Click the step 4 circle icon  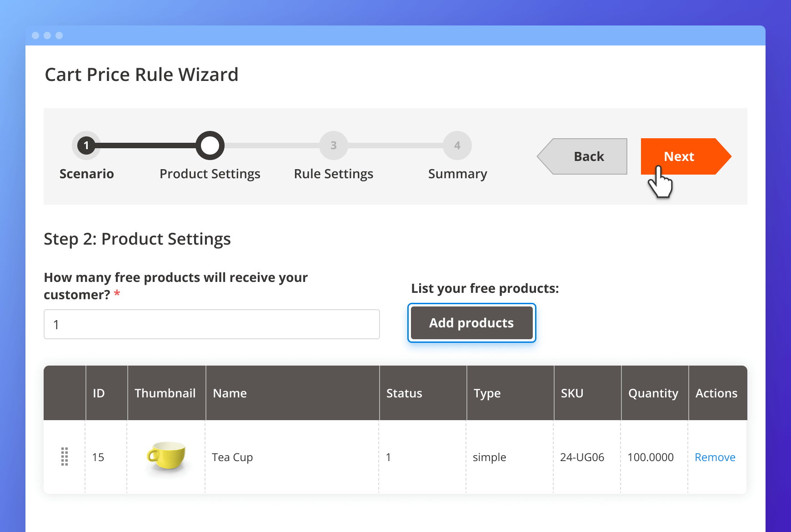click(457, 146)
